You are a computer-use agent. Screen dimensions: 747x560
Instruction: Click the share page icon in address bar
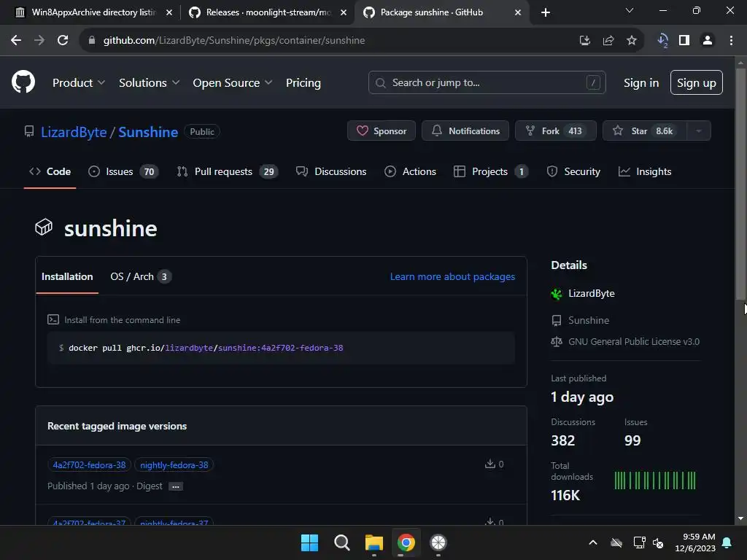[x=608, y=41]
